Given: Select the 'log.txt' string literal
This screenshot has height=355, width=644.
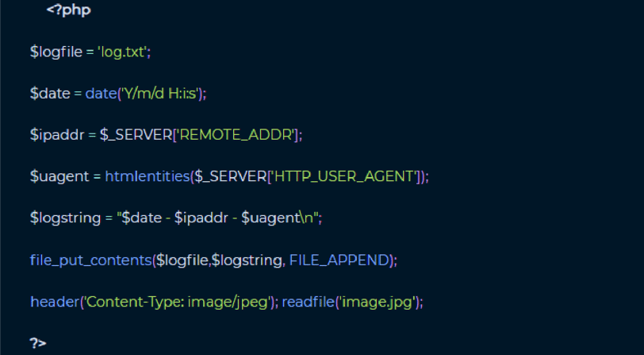Looking at the screenshot, I should click(122, 52).
